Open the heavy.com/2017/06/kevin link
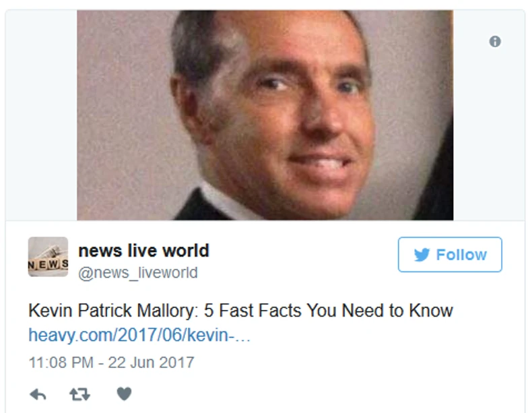Viewport: 532px width, 413px height. 139,336
